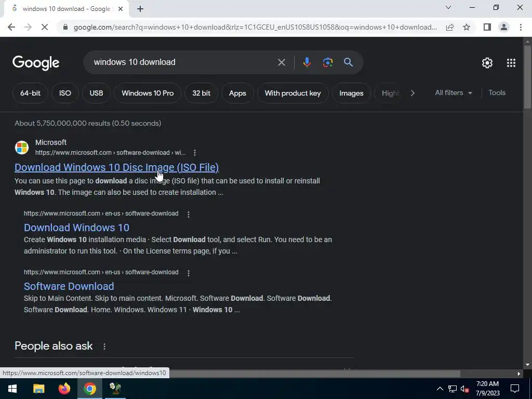Open Download Windows 10 Disc Image link
This screenshot has height=399, width=532.
pos(117,167)
